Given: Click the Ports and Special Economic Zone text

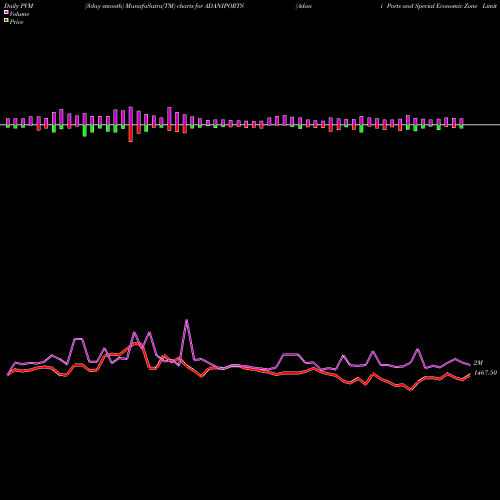Looking at the screenshot, I should [x=432, y=6].
